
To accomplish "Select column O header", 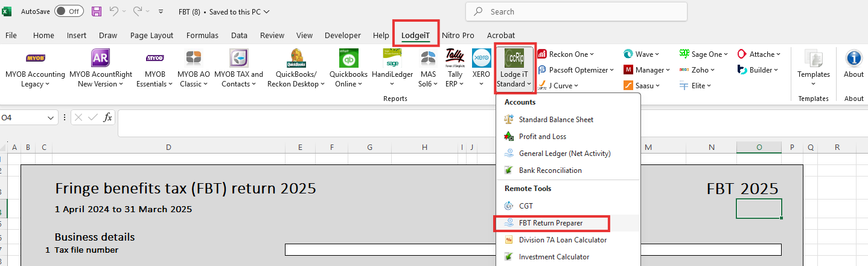I will 759,147.
